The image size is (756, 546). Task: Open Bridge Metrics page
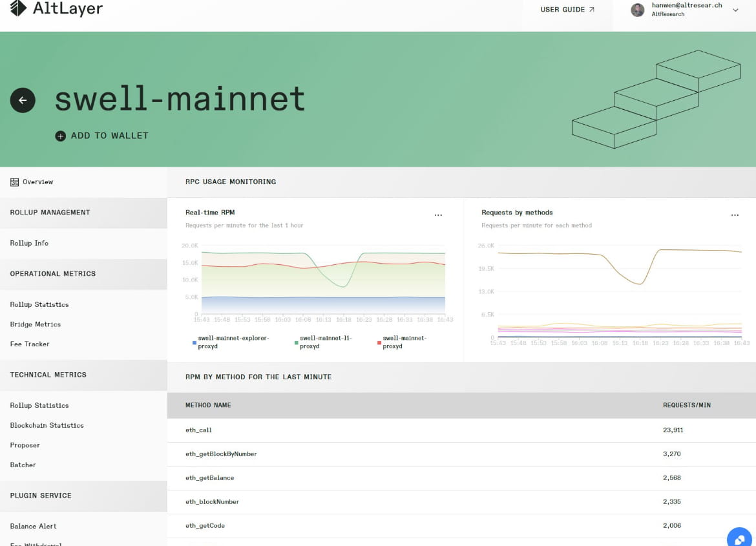35,324
